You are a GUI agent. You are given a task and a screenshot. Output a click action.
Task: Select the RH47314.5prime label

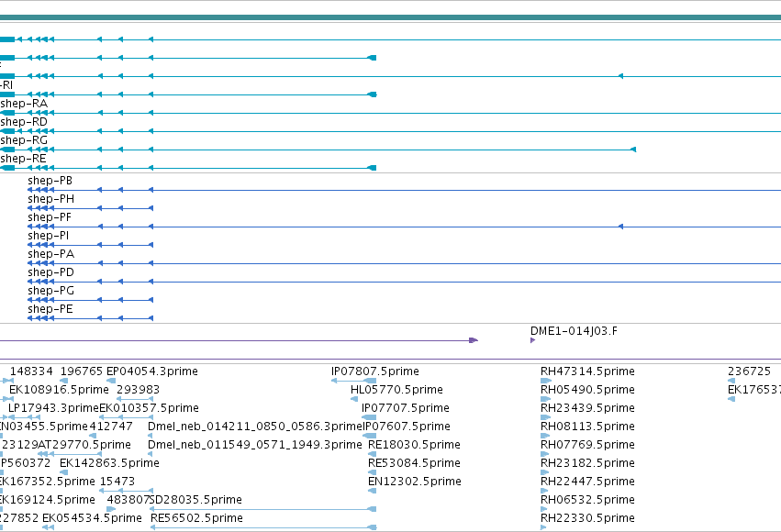click(x=587, y=371)
